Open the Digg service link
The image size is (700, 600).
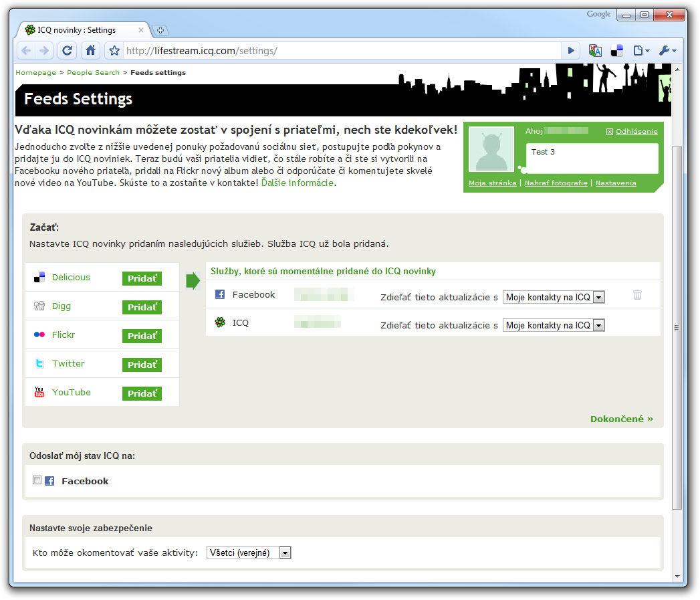pos(61,306)
